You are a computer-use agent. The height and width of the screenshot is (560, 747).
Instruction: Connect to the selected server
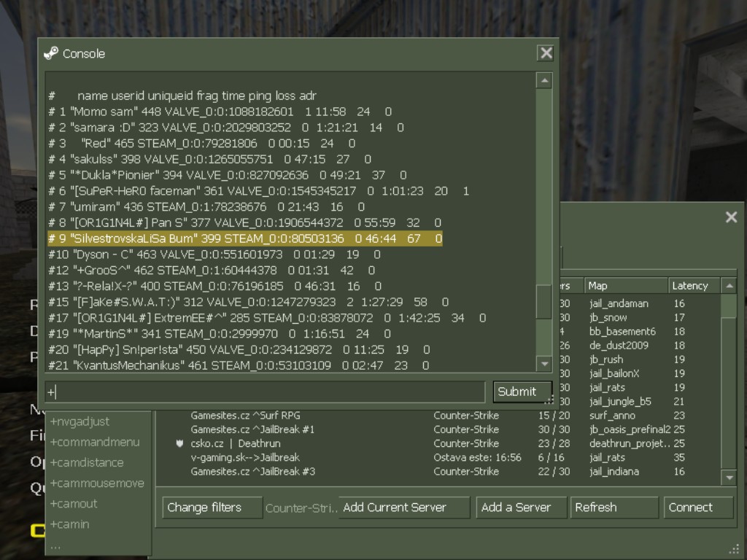(698, 507)
